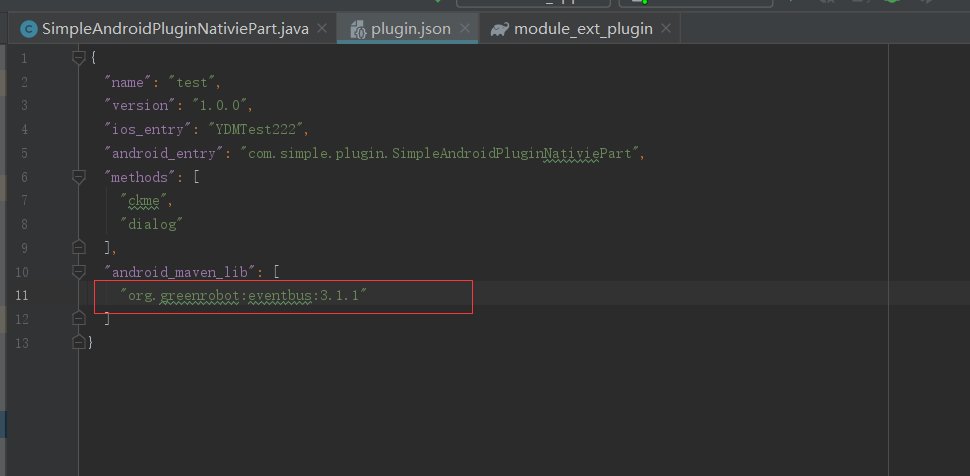Viewport: 970px width, 476px height.
Task: Collapse the methods array fold marker
Action: pyautogui.click(x=79, y=177)
